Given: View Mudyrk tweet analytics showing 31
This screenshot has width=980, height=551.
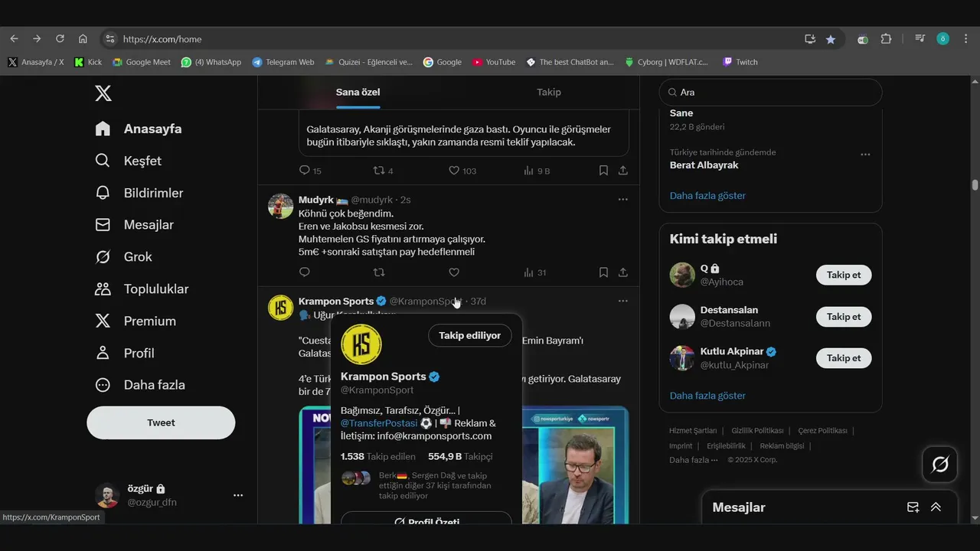Looking at the screenshot, I should coord(534,272).
